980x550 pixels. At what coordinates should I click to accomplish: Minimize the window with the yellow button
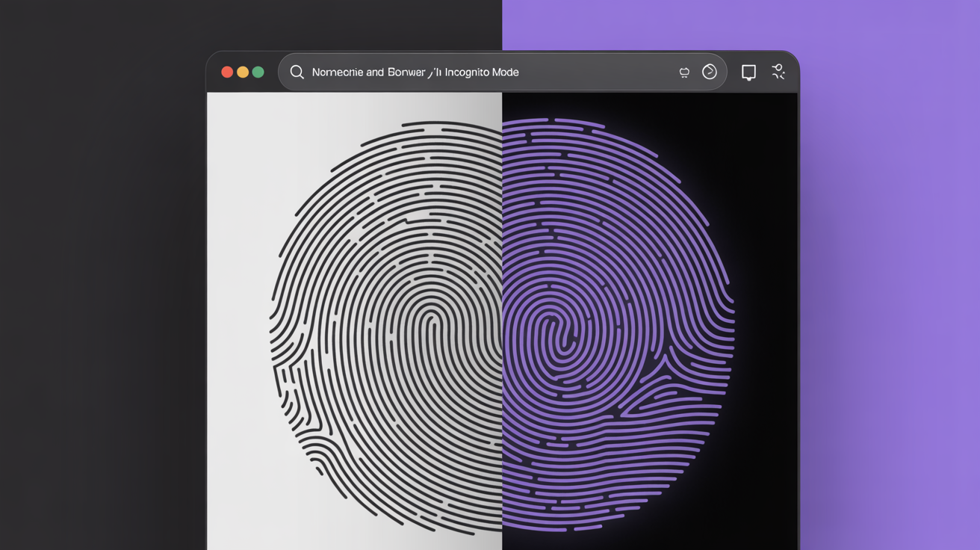pos(243,72)
